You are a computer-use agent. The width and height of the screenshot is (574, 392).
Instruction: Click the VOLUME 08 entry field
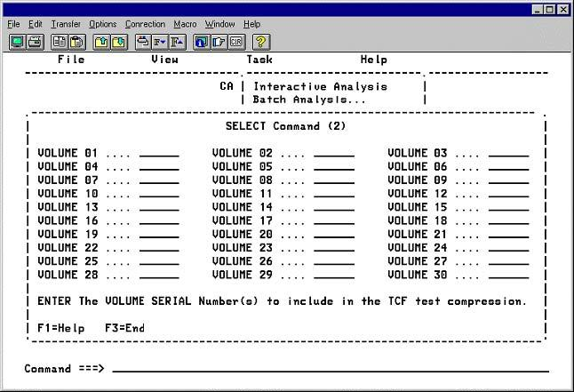(334, 180)
